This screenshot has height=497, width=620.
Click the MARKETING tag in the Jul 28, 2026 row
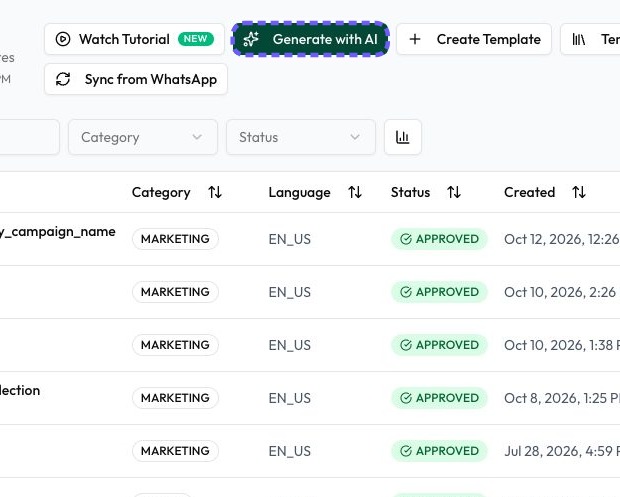pyautogui.click(x=175, y=451)
